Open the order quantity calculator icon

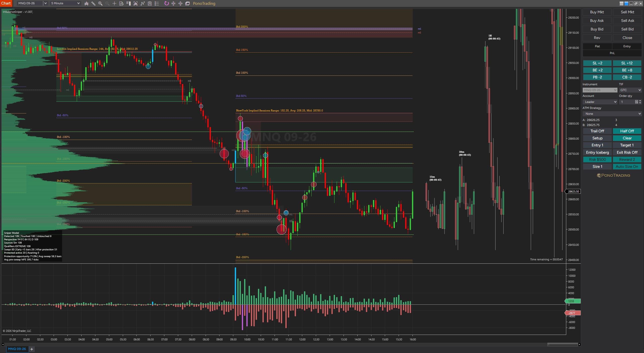(x=636, y=102)
